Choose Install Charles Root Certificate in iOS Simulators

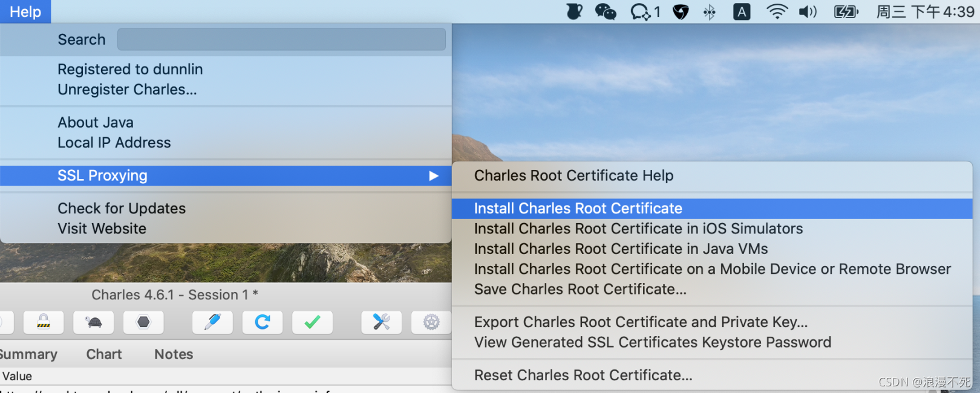pyautogui.click(x=712, y=229)
